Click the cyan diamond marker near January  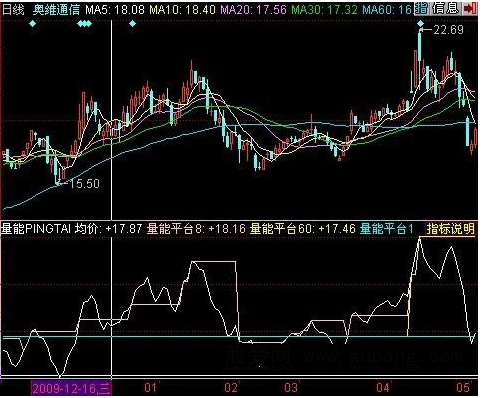tap(132, 24)
